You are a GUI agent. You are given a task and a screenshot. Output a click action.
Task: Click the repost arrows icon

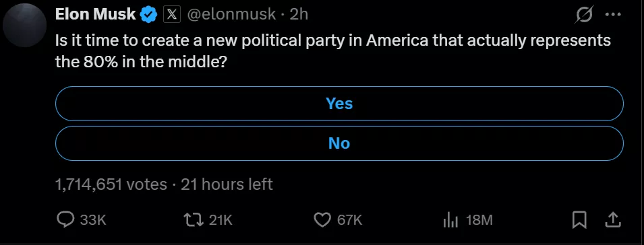[x=194, y=220]
